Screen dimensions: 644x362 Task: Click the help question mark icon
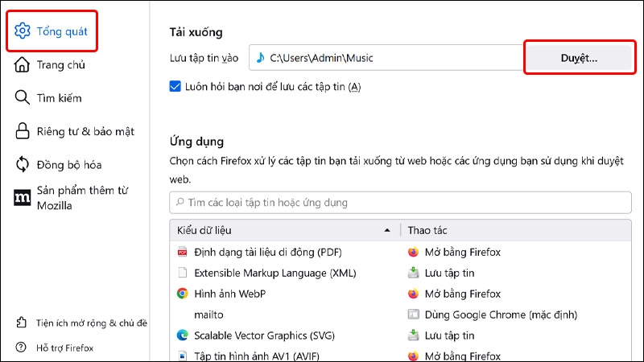(21, 348)
